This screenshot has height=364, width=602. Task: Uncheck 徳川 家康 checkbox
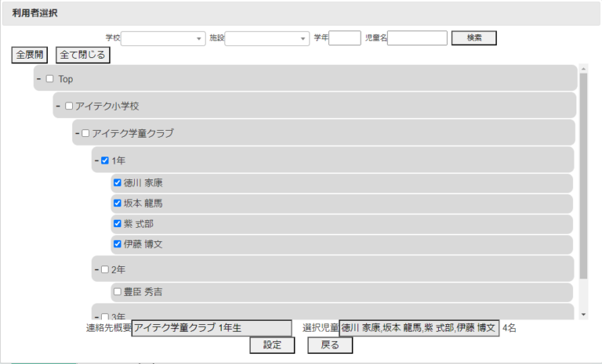point(118,183)
